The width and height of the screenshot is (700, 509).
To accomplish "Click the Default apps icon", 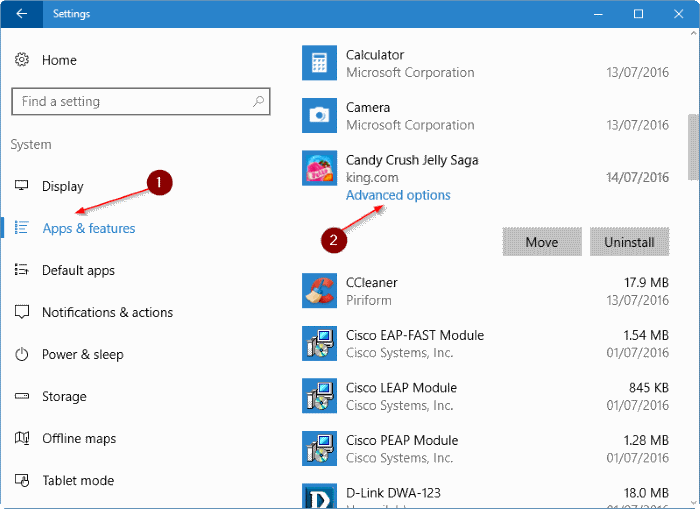I will [x=21, y=269].
